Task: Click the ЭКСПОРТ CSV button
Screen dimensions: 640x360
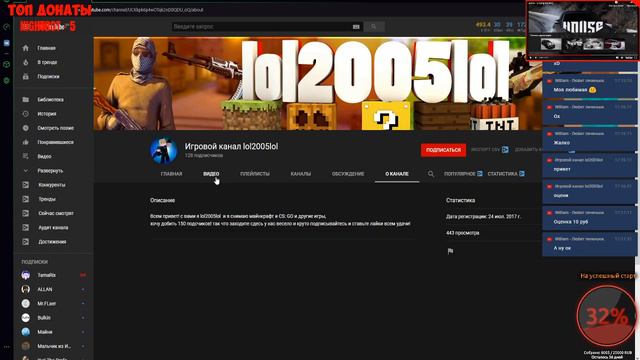Action: click(x=489, y=150)
